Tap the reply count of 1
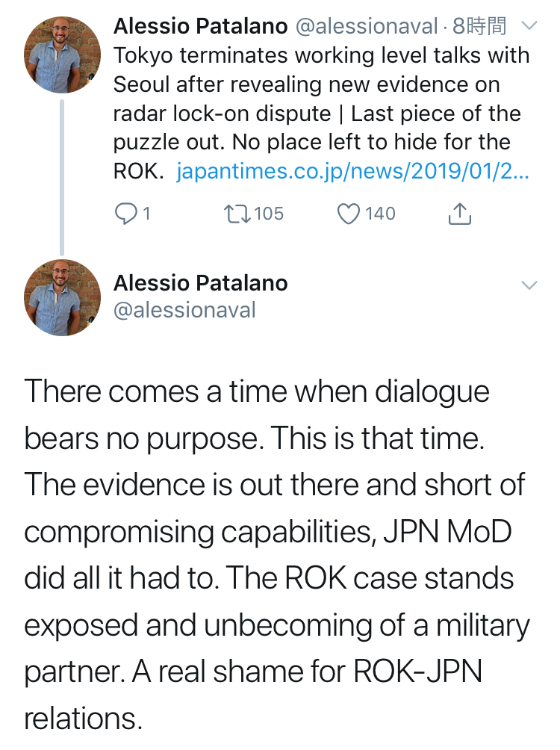This screenshot has height=750, width=560. click(x=146, y=214)
